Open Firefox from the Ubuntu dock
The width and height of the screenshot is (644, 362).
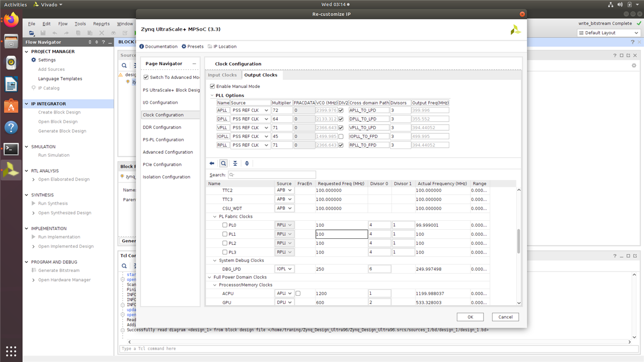click(11, 20)
